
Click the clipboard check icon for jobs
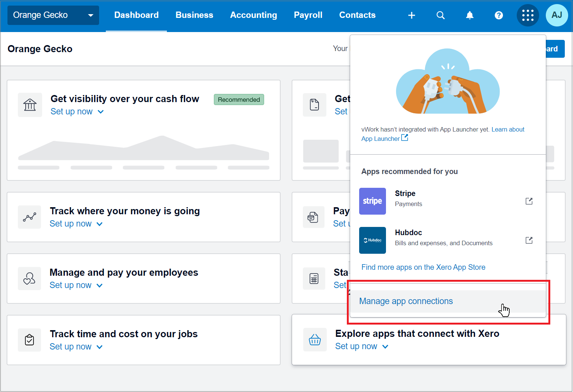(29, 340)
